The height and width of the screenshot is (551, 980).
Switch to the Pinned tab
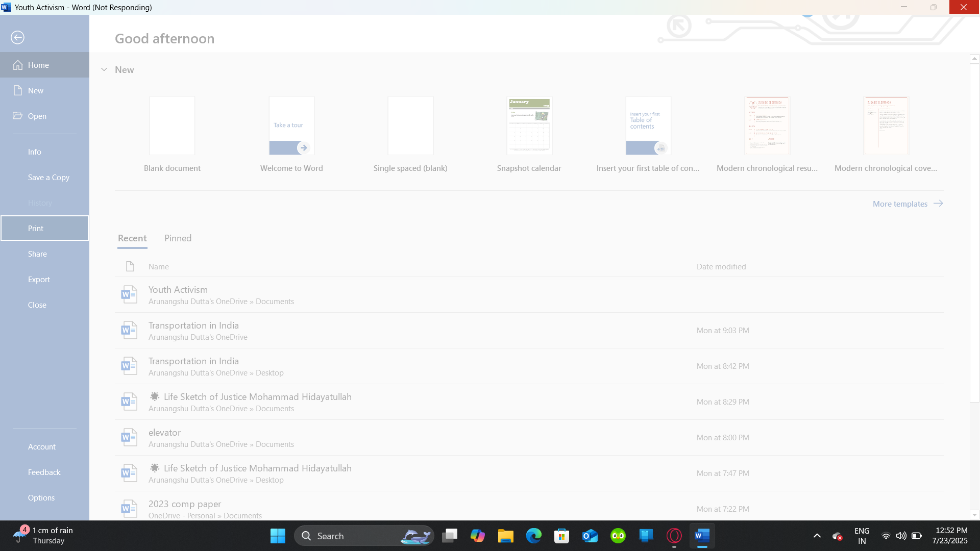(x=178, y=238)
